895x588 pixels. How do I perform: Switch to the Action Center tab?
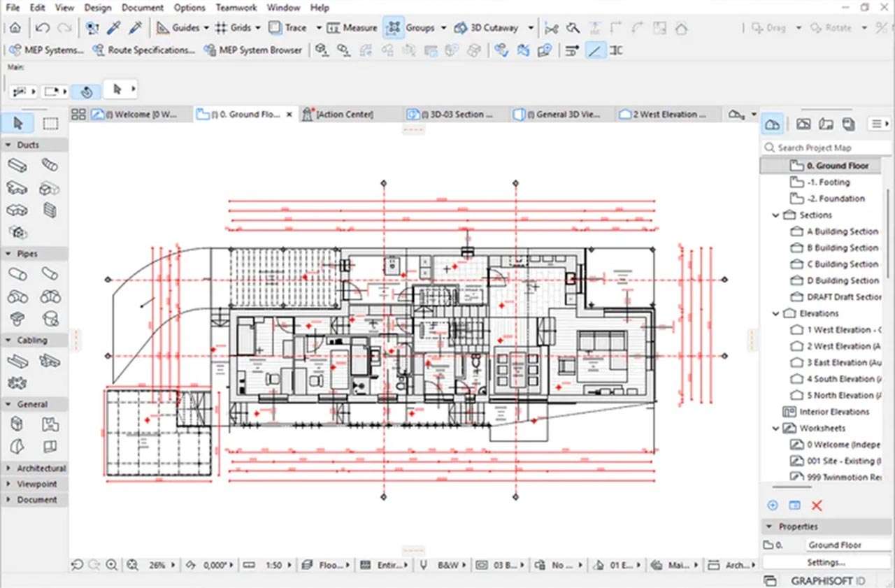(x=344, y=114)
